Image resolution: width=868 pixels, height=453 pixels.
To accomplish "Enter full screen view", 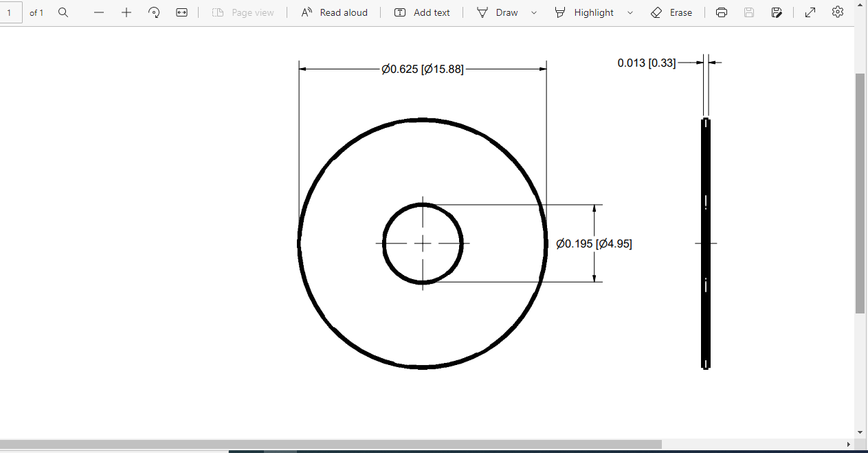I will (810, 12).
